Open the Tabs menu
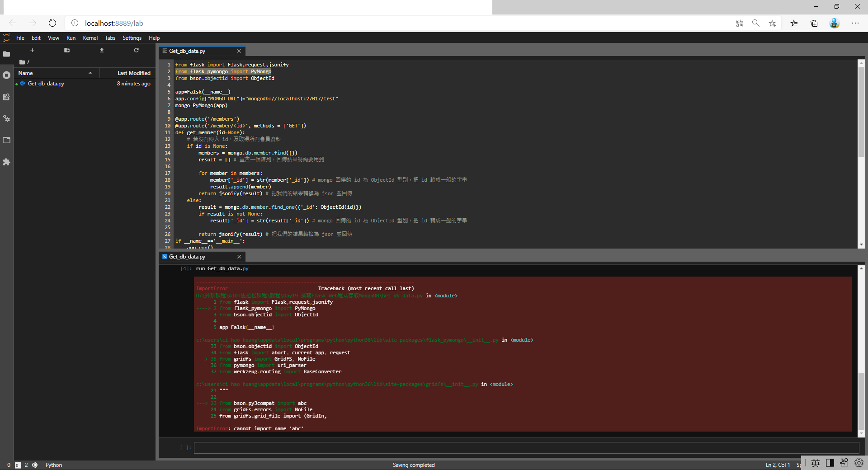 pyautogui.click(x=110, y=38)
